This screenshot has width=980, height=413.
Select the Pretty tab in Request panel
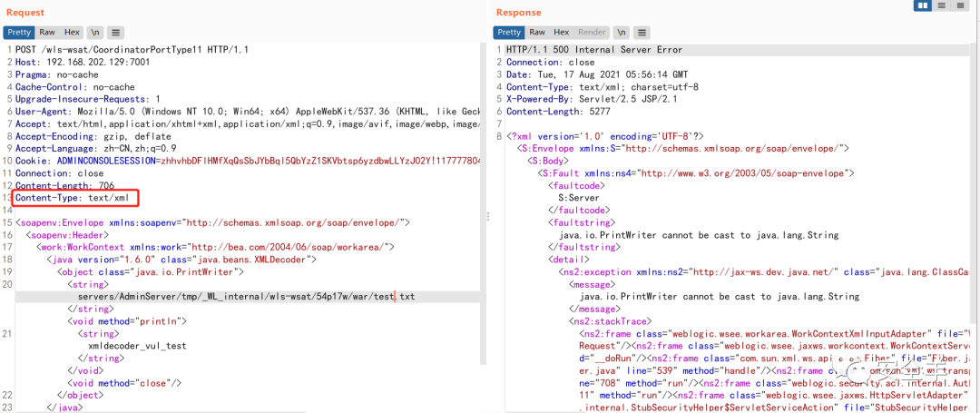[x=19, y=33]
